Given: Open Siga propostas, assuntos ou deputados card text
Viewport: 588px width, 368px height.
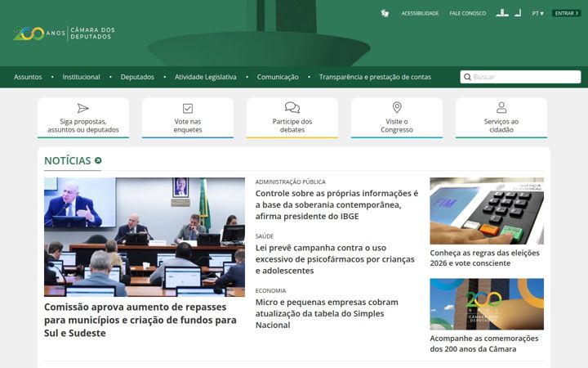Looking at the screenshot, I should point(82,126).
